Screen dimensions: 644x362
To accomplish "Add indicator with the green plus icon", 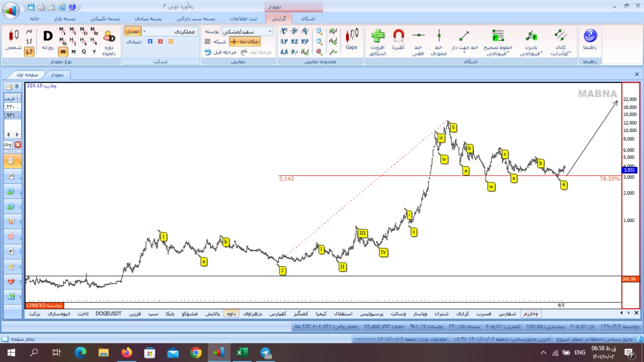I will point(377,42).
